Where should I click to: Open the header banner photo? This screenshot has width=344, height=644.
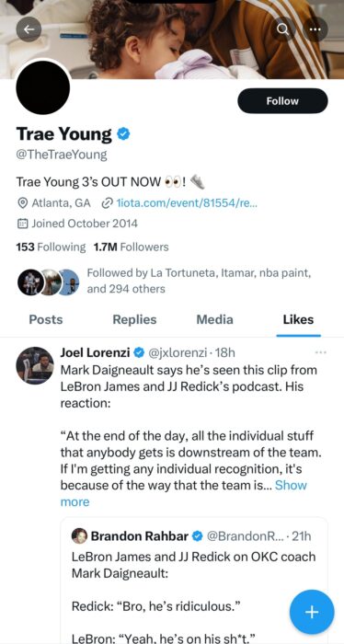tap(172, 39)
